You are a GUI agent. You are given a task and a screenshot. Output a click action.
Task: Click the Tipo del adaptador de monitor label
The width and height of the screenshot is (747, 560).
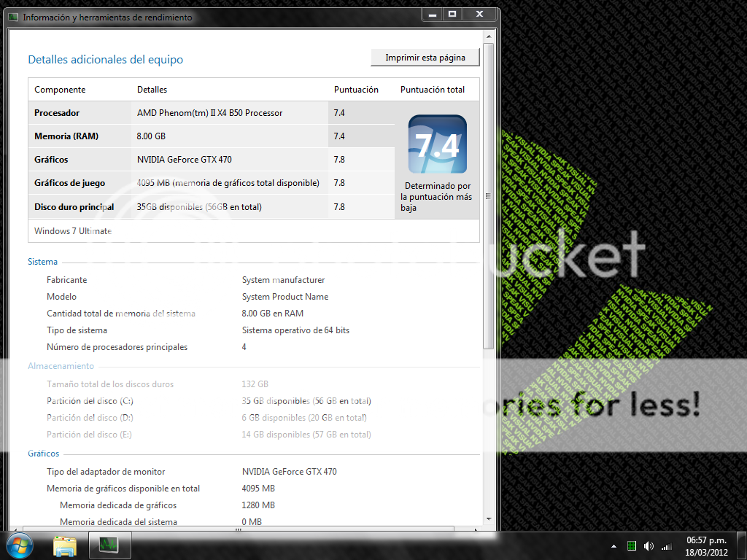[106, 472]
